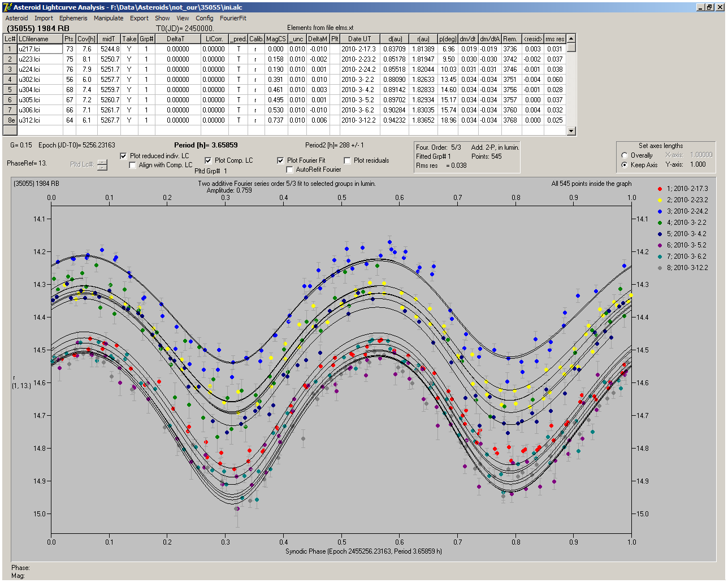
Task: Click the Pts column header
Action: pyautogui.click(x=69, y=39)
